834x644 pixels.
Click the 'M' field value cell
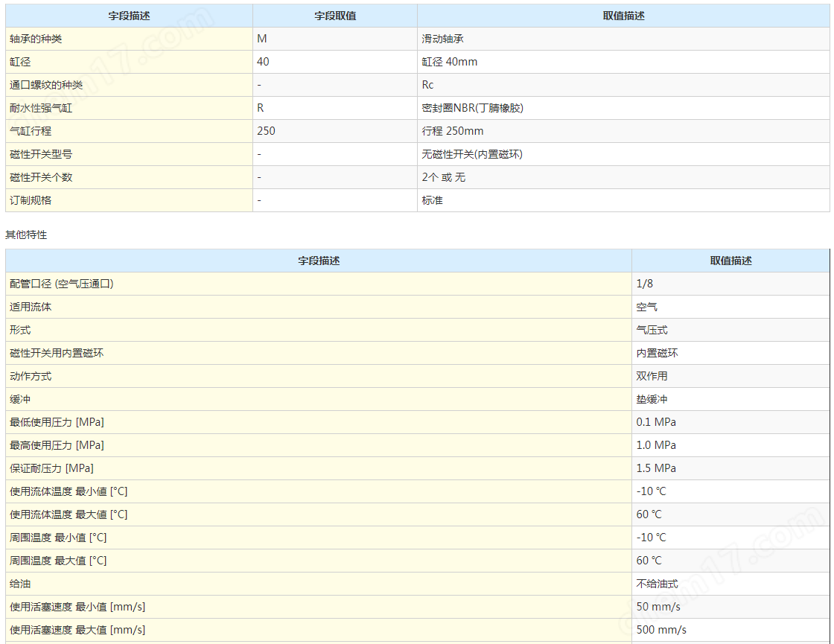click(334, 39)
